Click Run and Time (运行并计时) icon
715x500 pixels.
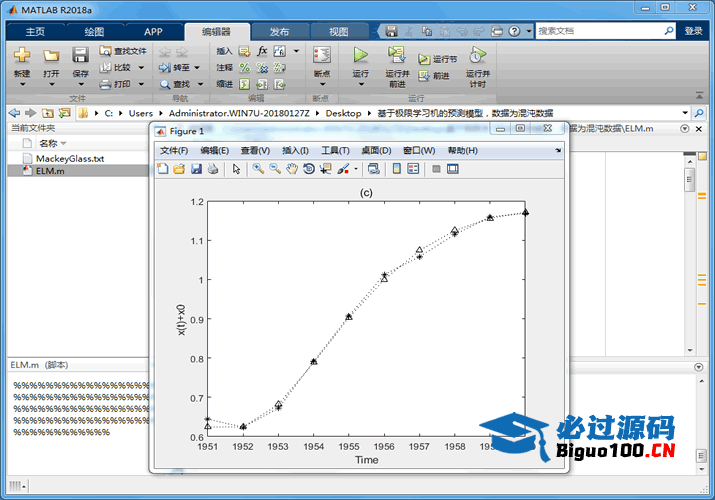(x=477, y=55)
